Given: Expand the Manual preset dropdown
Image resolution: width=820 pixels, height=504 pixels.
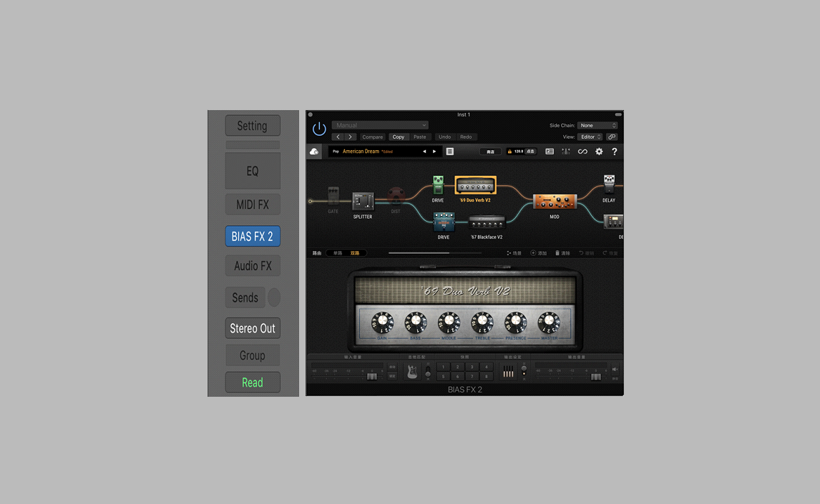Looking at the screenshot, I should tap(379, 125).
